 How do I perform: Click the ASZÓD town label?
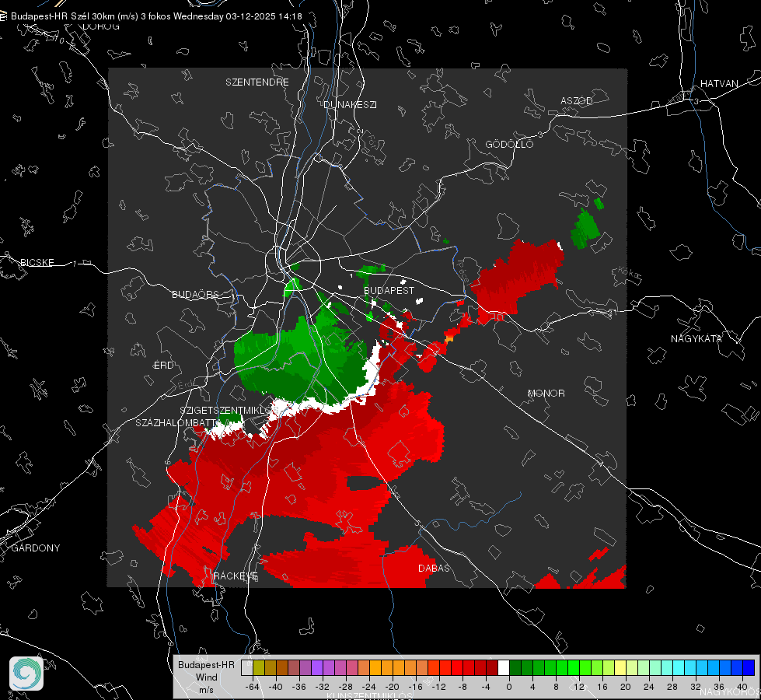click(577, 101)
